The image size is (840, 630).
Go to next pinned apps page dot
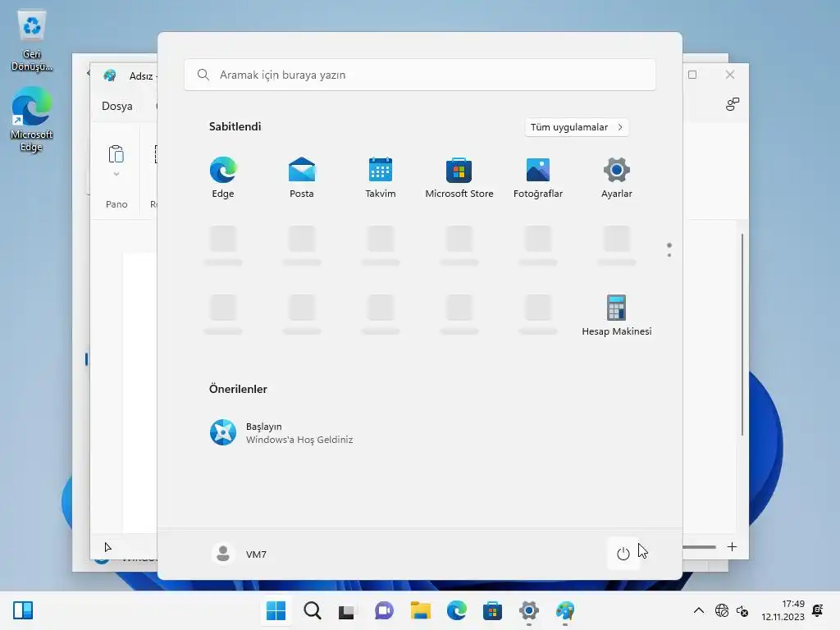(669, 255)
